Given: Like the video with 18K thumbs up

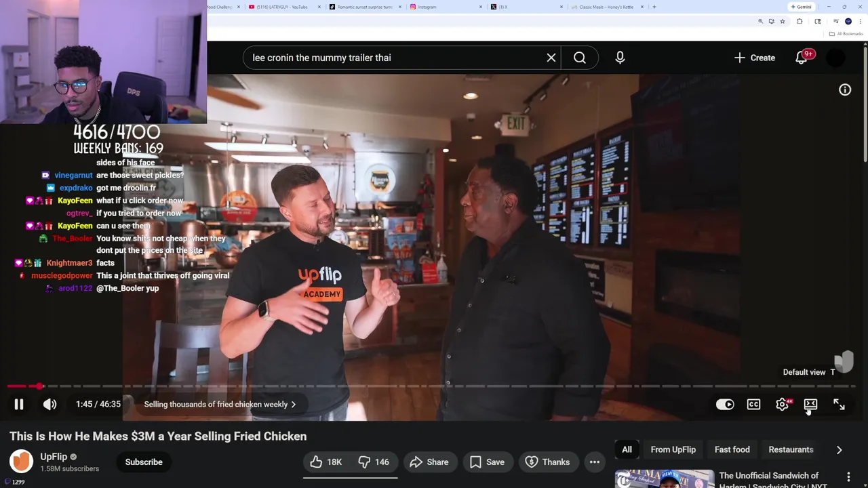Looking at the screenshot, I should coord(327,462).
